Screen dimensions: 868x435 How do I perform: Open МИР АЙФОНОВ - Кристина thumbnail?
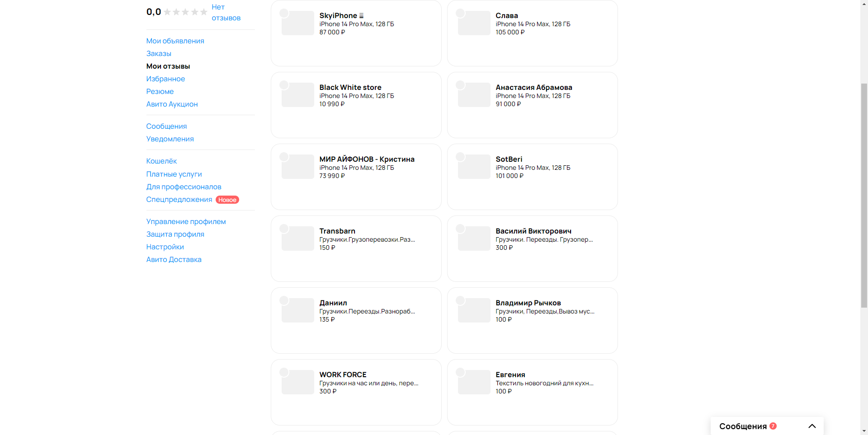(x=297, y=167)
